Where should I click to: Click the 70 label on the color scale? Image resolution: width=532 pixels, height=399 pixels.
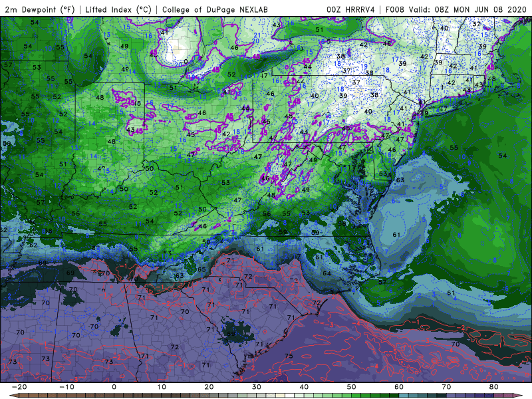point(446,387)
